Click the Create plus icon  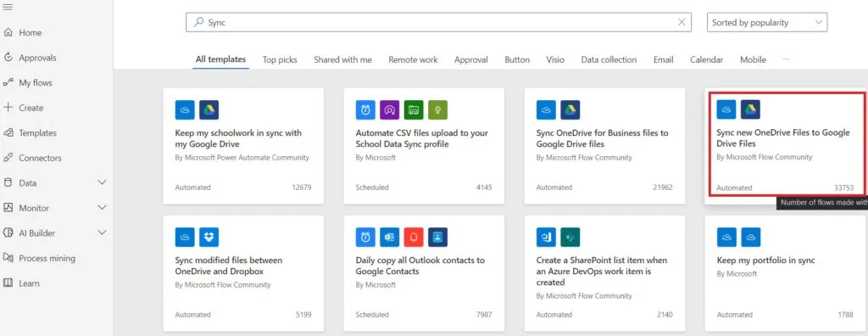[x=8, y=108]
